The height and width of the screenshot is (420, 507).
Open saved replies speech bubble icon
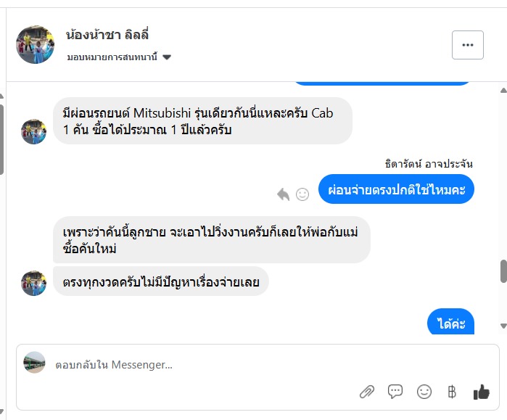pos(395,392)
